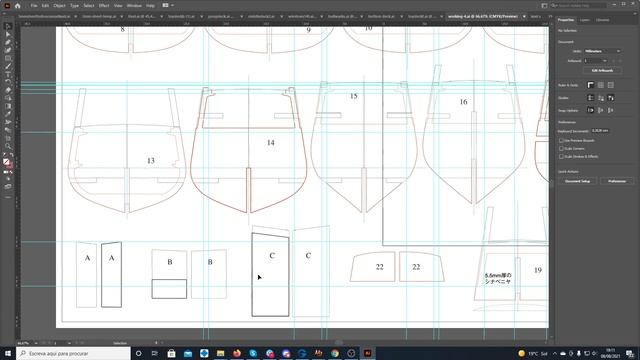Select the Eyedropper tool

8,114
